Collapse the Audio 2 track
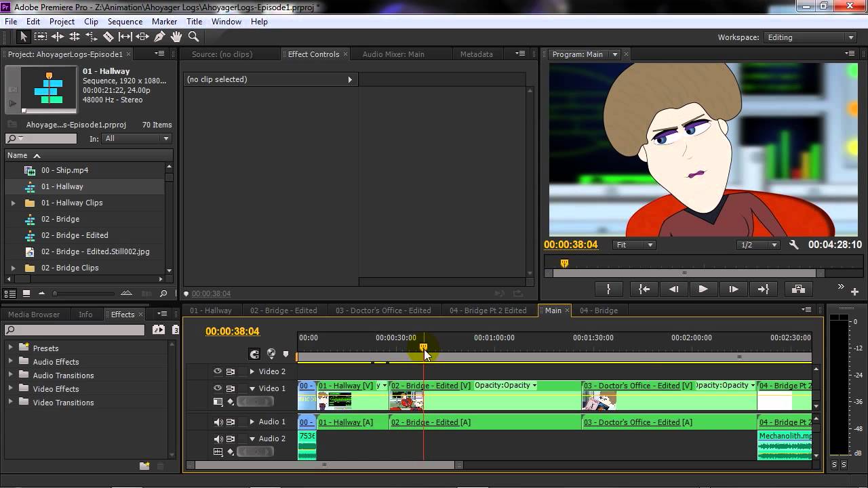868x488 pixels. coord(252,439)
